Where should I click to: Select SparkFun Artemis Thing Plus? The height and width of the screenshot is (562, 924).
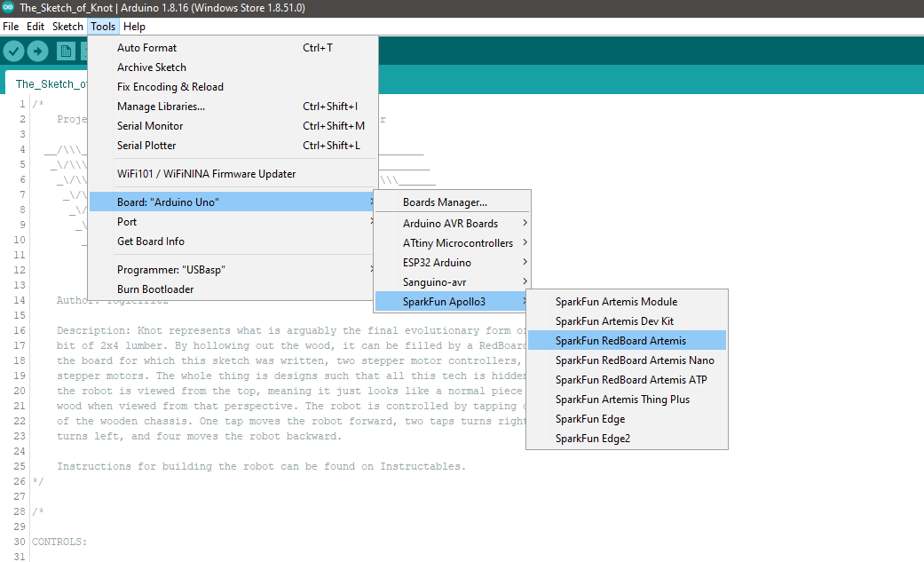627,399
